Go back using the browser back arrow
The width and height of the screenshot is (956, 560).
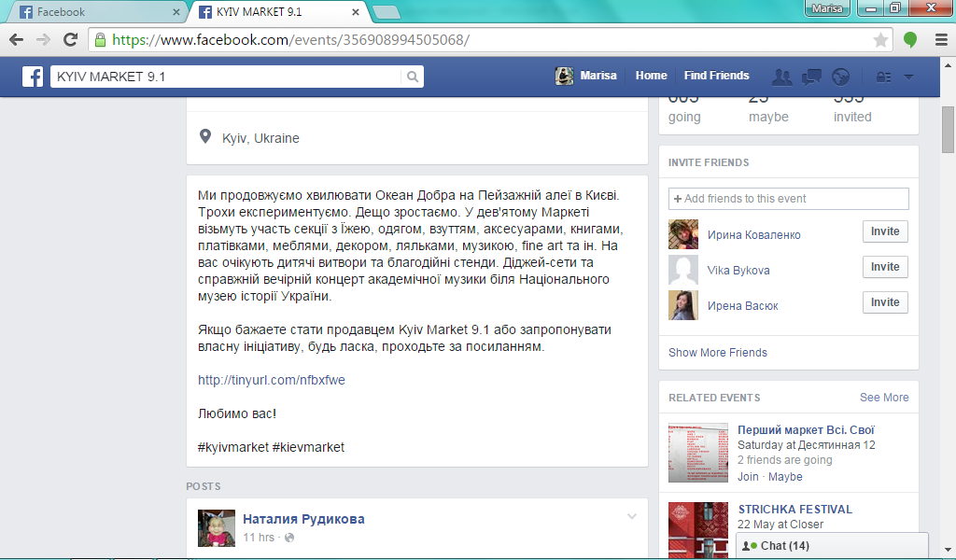[x=17, y=40]
